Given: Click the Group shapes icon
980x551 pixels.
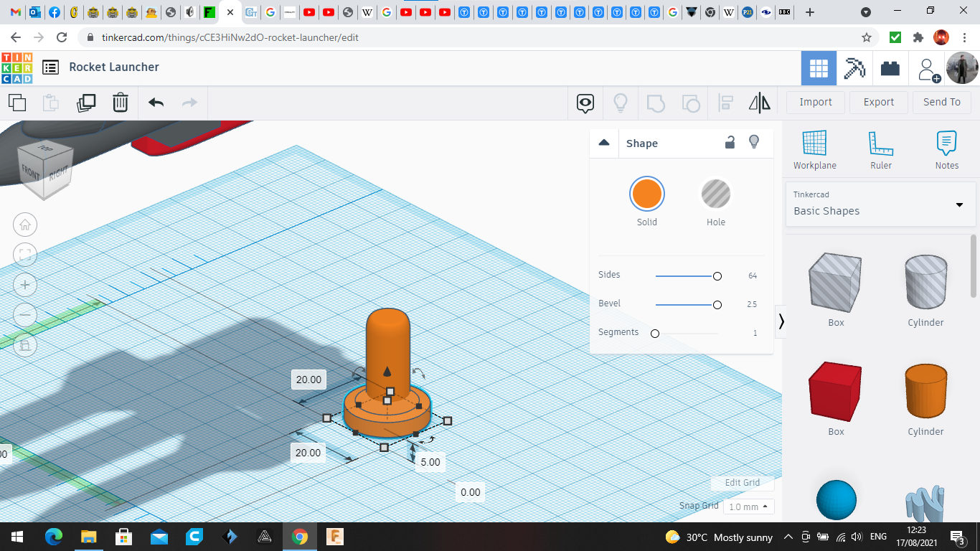Looking at the screenshot, I should 656,103.
